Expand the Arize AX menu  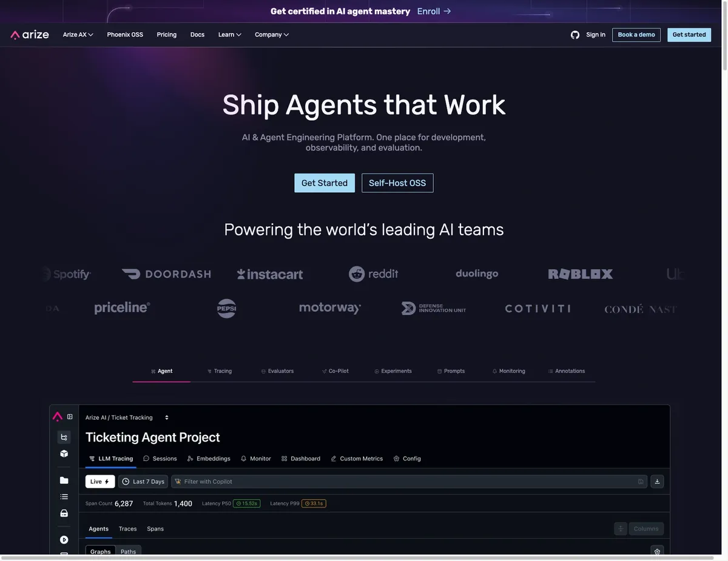78,35
